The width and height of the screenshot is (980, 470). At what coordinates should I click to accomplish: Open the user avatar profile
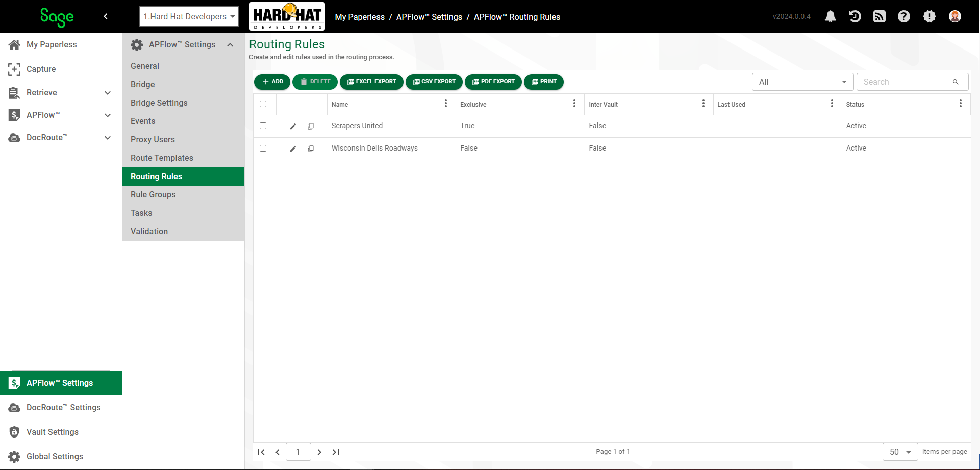[x=955, y=16]
